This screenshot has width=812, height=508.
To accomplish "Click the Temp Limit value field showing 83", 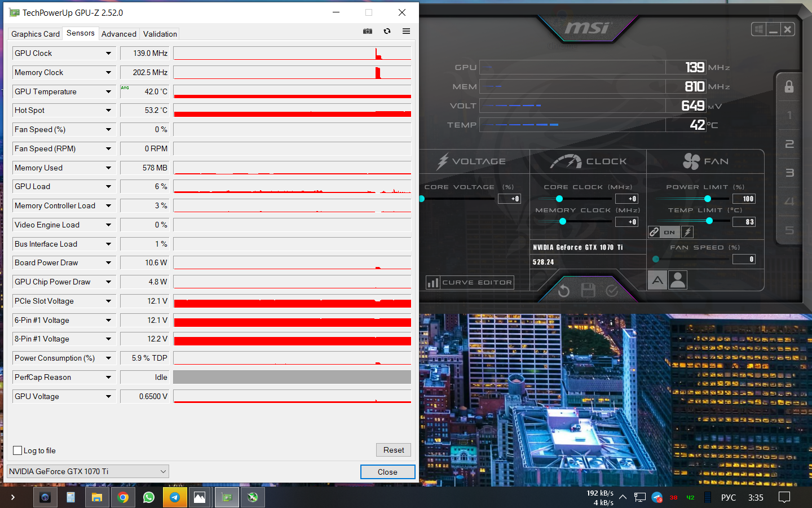I will tap(744, 222).
